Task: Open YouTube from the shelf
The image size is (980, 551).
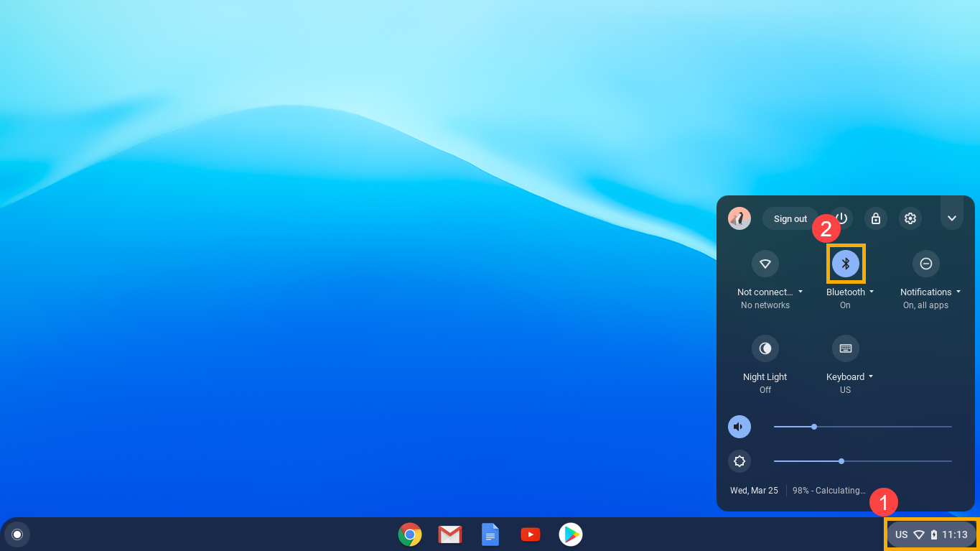Action: coord(530,534)
